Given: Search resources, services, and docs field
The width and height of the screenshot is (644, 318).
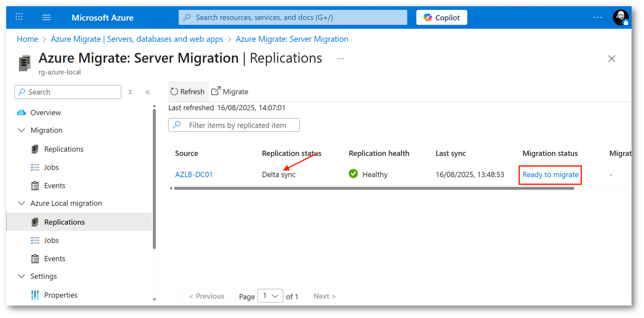Looking at the screenshot, I should point(293,17).
